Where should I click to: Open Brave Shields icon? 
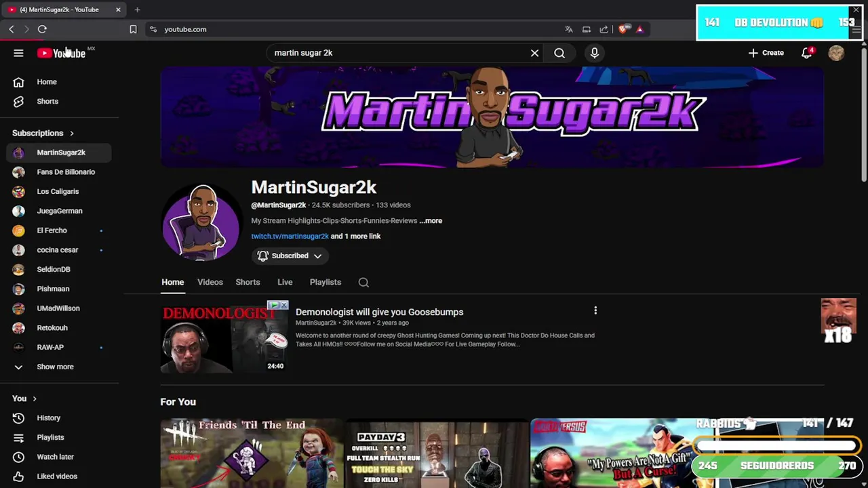click(623, 29)
